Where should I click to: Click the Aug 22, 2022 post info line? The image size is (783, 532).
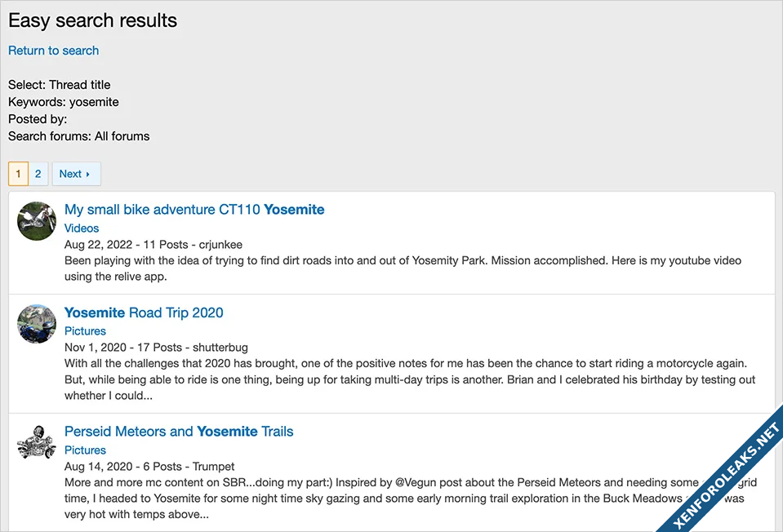153,244
